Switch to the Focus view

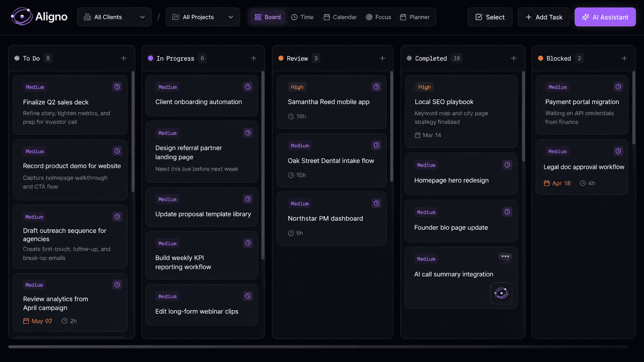click(379, 17)
